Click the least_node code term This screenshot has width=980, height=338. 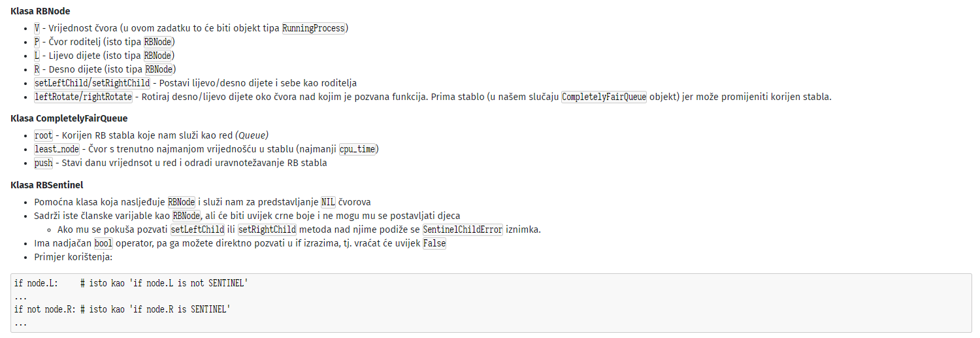click(x=56, y=149)
